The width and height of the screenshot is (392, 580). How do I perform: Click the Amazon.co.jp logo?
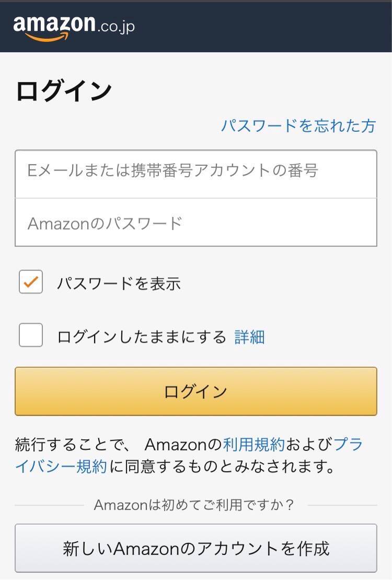click(x=74, y=27)
